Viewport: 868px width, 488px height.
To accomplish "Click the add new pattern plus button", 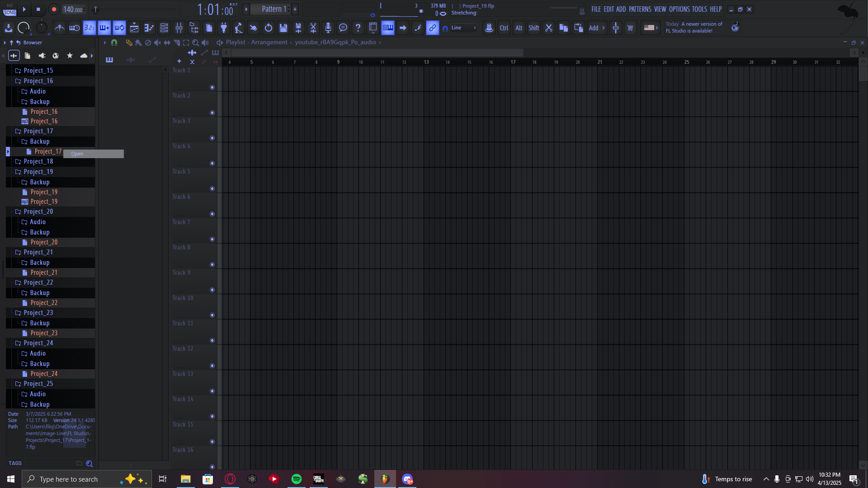I will click(295, 9).
